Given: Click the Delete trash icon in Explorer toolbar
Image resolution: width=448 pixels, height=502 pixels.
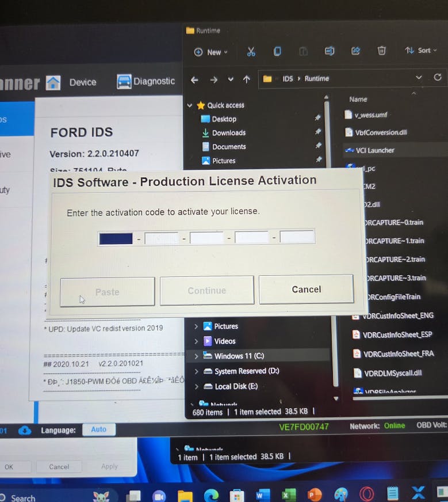Looking at the screenshot, I should (382, 51).
